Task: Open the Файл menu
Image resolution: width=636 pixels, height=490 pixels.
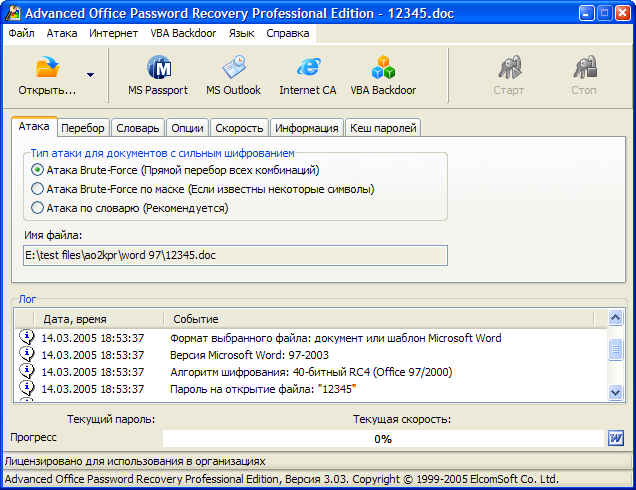Action: tap(21, 33)
